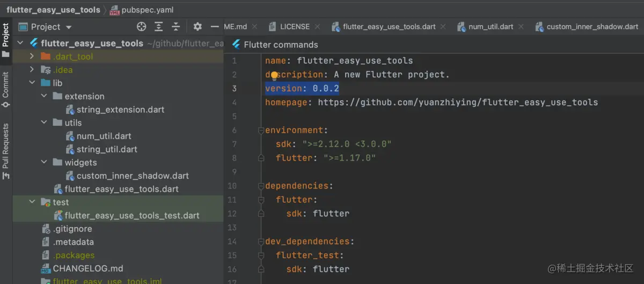Click the LICENSE tab file icon
Image resolution: width=644 pixels, height=284 pixels.
click(x=273, y=26)
